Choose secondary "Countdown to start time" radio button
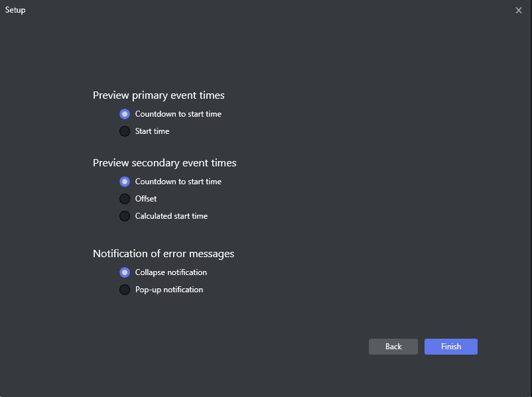 pos(125,182)
